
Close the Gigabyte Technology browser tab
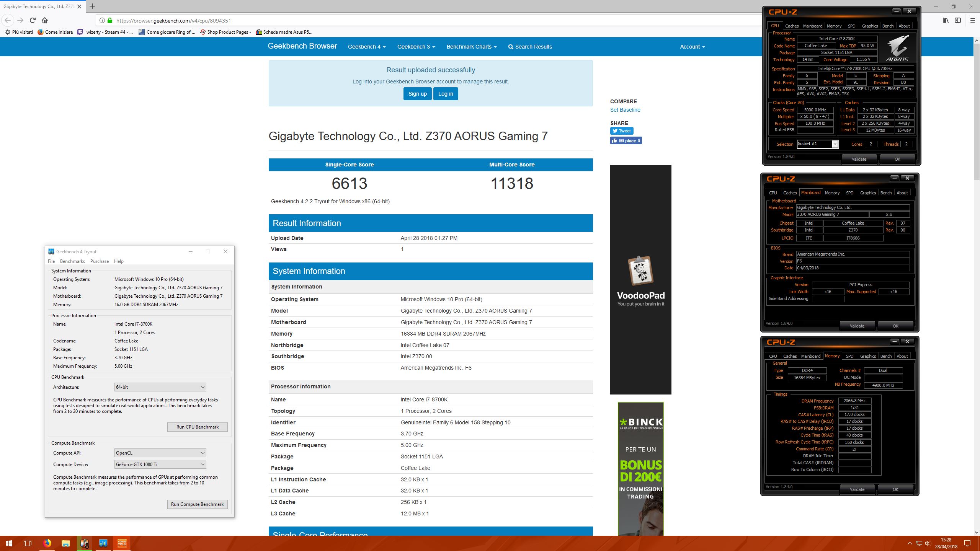[x=79, y=6]
